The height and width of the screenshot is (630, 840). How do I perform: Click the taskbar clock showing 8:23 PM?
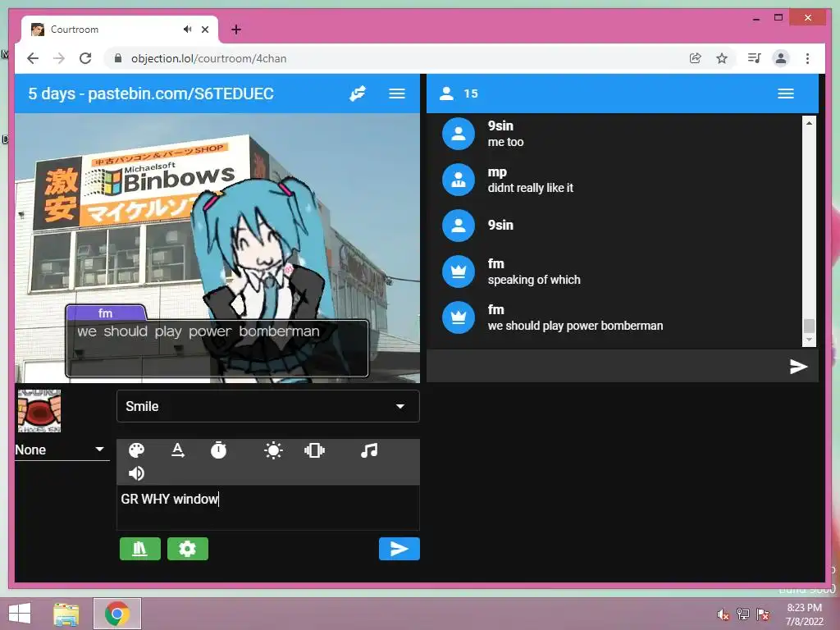pos(804,614)
